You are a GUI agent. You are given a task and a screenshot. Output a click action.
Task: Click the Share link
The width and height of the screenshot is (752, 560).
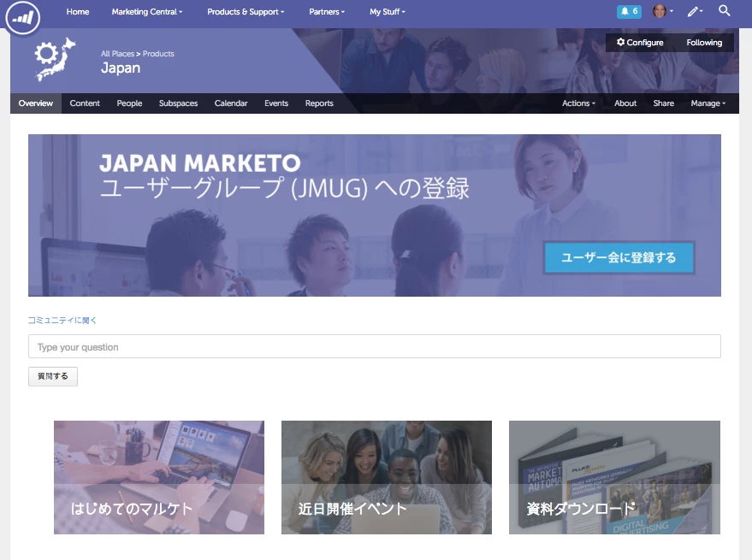663,103
